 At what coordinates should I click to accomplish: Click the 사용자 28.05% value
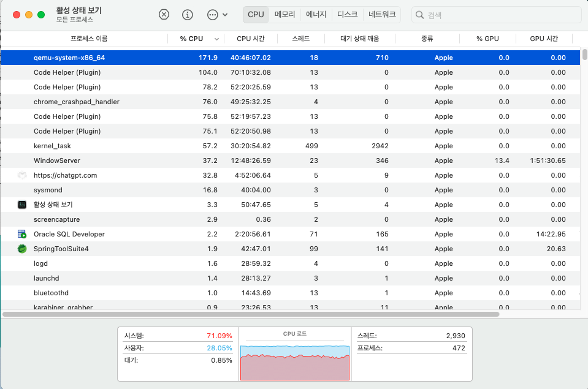point(220,348)
